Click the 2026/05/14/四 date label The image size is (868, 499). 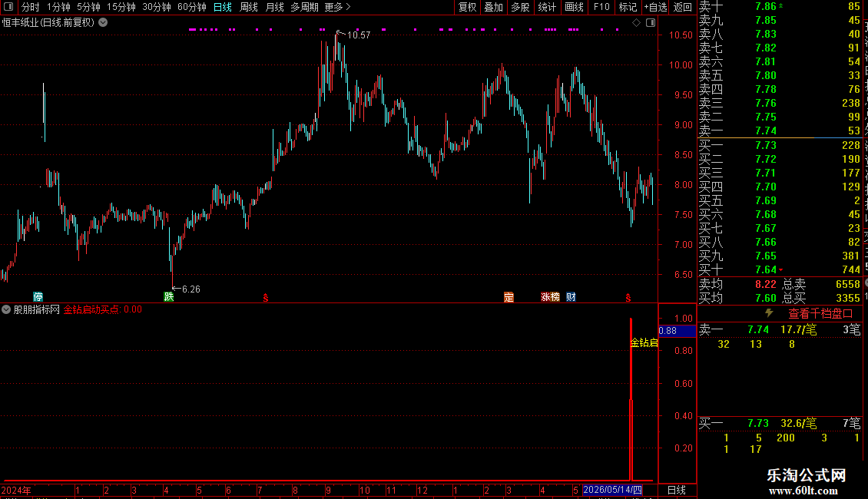point(612,490)
